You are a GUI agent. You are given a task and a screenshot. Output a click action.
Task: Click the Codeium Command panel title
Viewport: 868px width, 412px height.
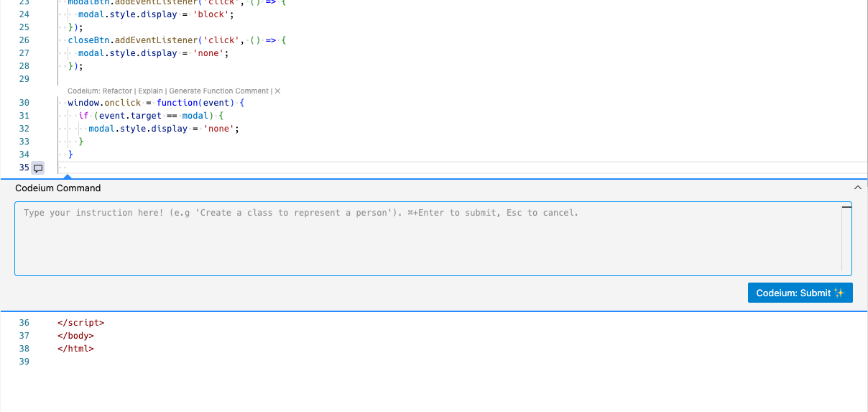[x=58, y=188]
